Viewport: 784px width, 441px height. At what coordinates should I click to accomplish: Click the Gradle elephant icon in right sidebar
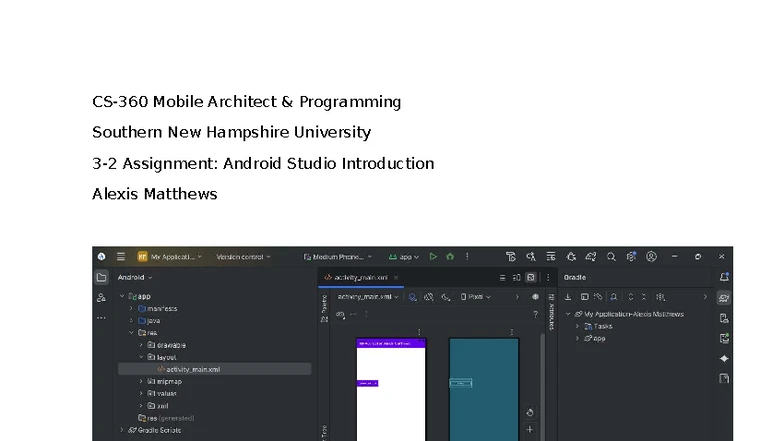click(724, 298)
